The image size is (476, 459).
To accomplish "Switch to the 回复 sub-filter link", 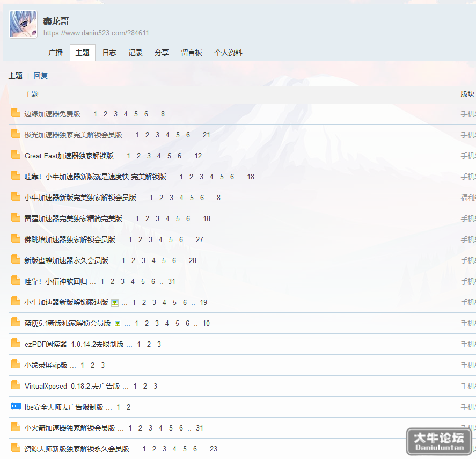I will [40, 76].
